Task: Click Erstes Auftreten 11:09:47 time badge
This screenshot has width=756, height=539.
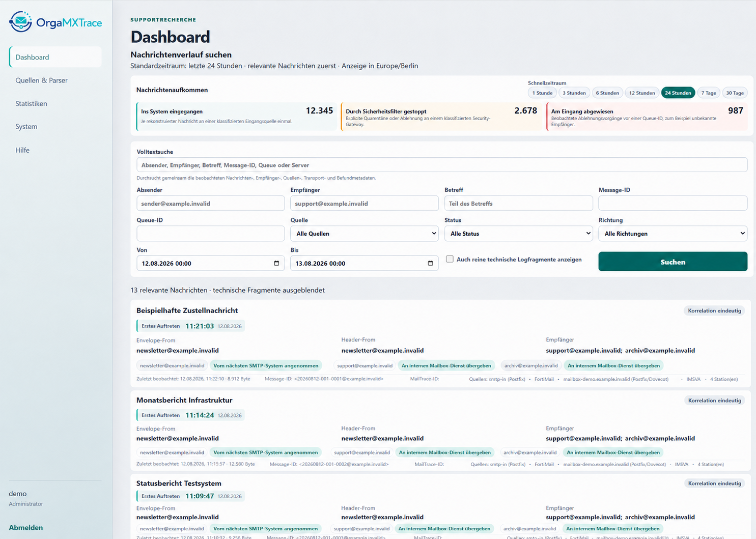Action: tap(191, 496)
